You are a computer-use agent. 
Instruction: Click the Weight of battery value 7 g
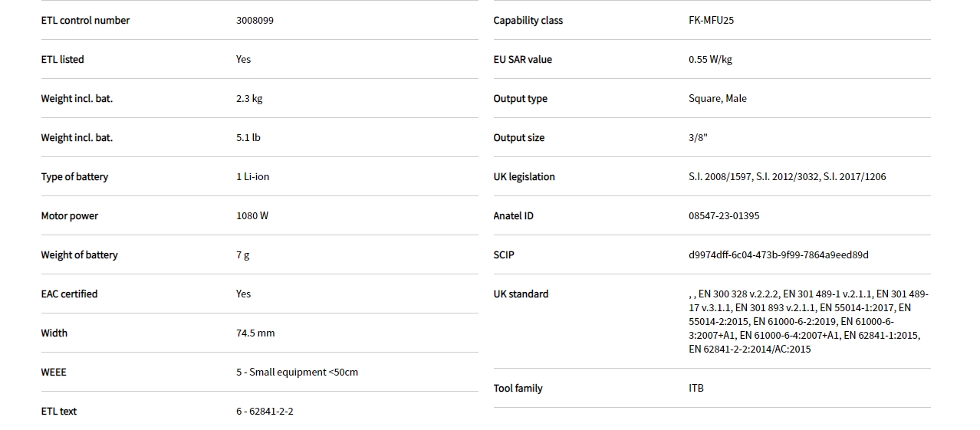[242, 255]
